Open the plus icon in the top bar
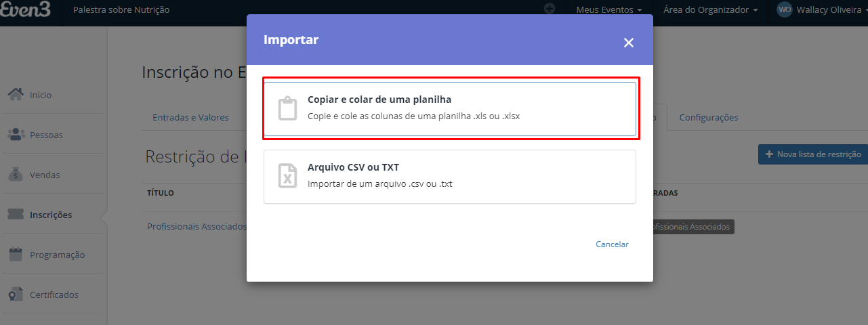The width and height of the screenshot is (868, 325). (x=550, y=9)
